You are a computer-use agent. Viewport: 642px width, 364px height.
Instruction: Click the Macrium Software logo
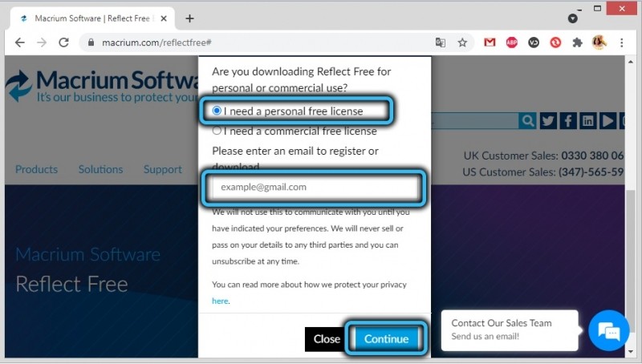(x=102, y=86)
